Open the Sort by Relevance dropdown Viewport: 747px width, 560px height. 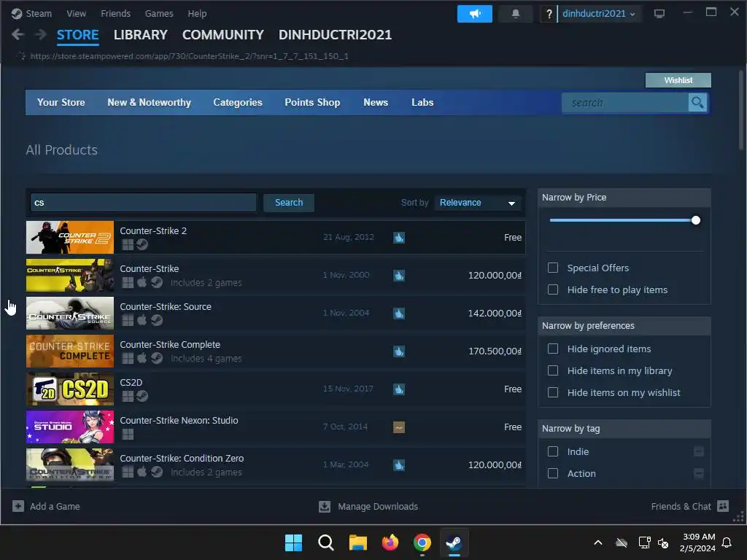(478, 203)
